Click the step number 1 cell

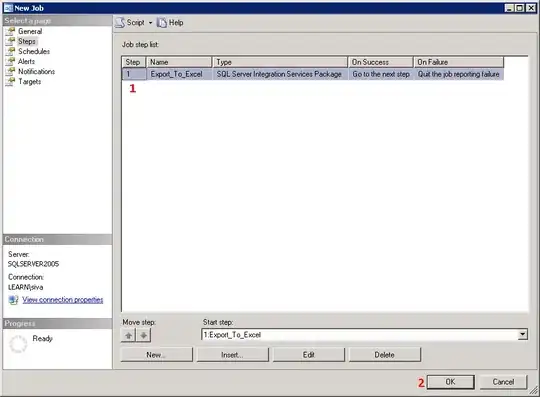(134, 74)
